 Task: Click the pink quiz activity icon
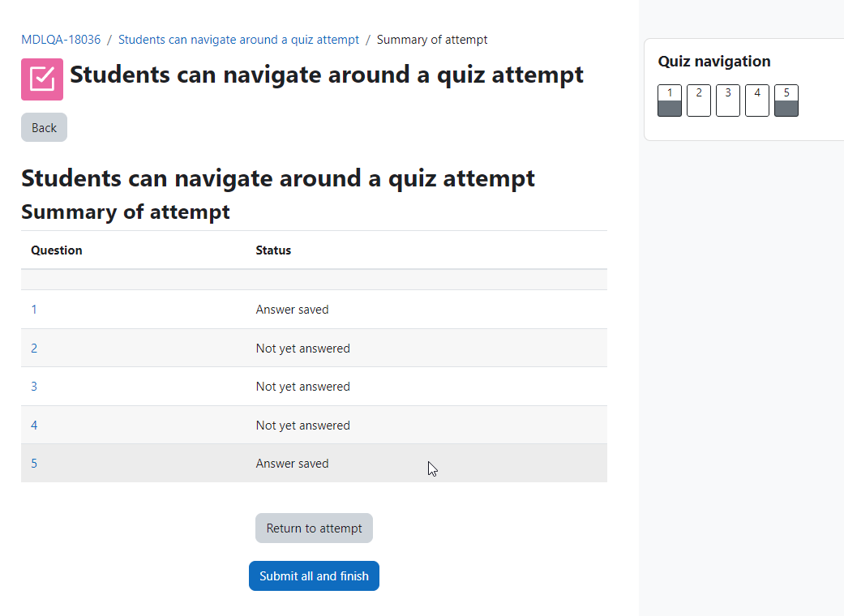[x=42, y=79]
